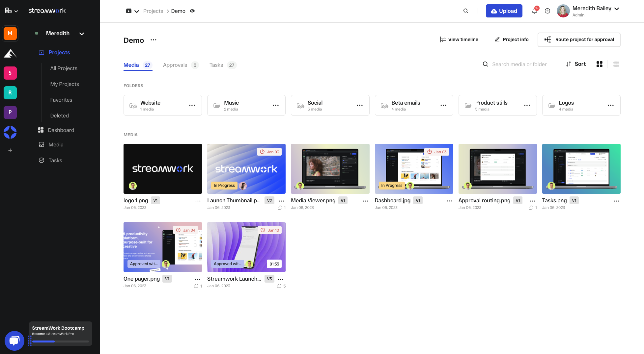Click Route project for approval
Image resolution: width=644 pixels, height=354 pixels.
click(x=579, y=39)
